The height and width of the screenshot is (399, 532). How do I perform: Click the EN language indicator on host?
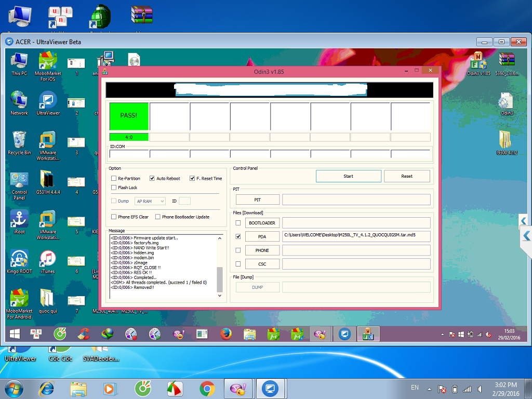click(x=415, y=388)
